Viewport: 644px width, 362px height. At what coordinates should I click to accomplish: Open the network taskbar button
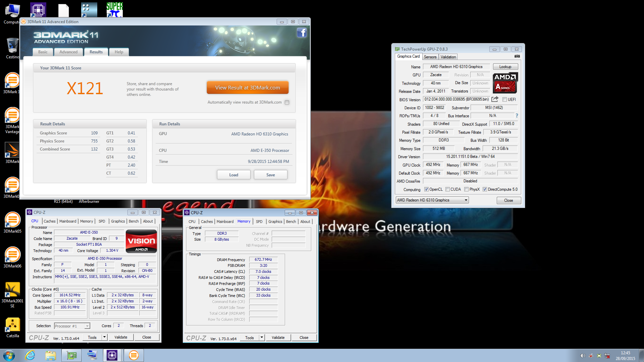point(92,355)
